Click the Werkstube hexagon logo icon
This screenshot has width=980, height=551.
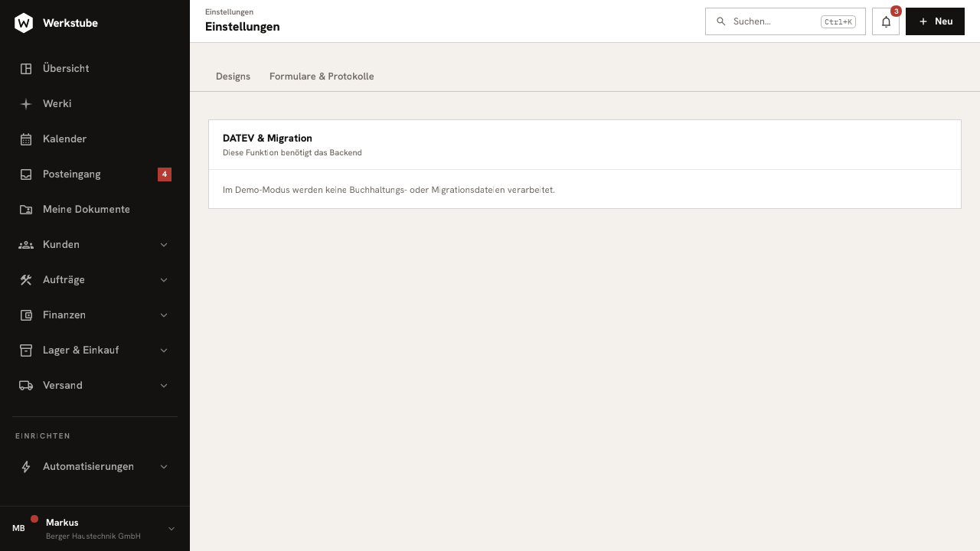point(24,23)
